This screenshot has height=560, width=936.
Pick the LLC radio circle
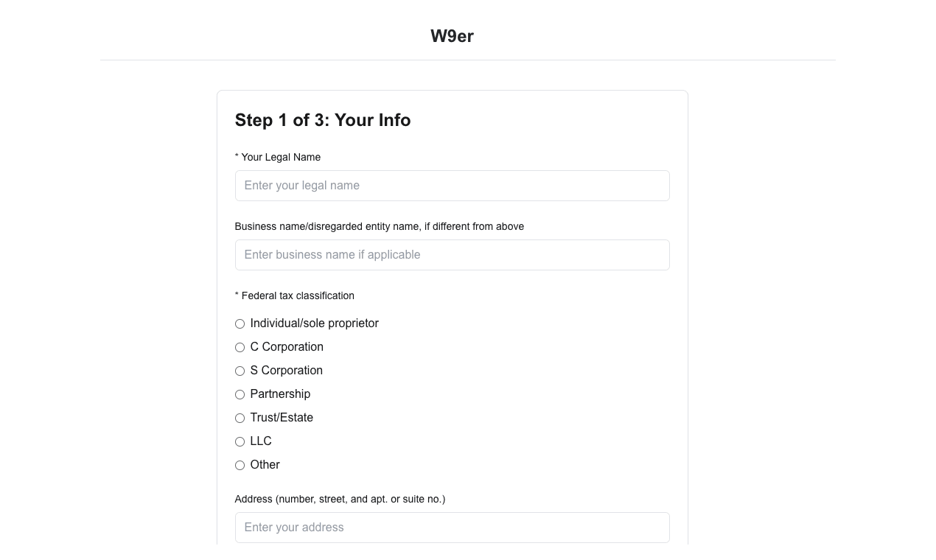click(x=240, y=441)
